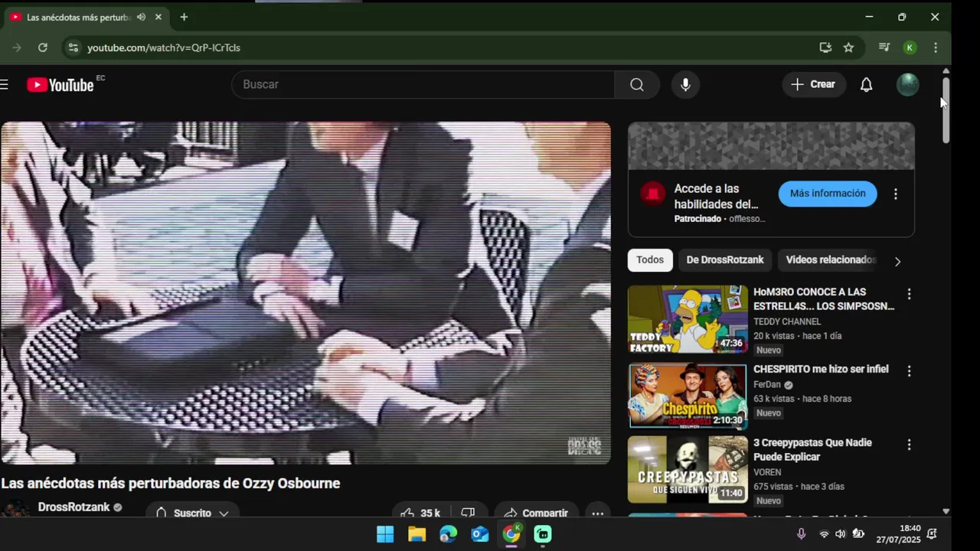Viewport: 980px width, 551px height.
Task: Show more filter chips with right arrow
Action: pos(897,261)
